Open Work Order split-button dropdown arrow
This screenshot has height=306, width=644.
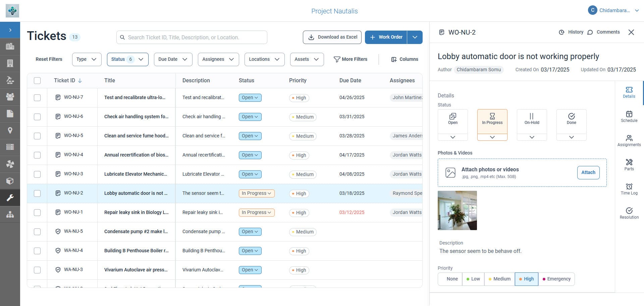click(x=415, y=37)
